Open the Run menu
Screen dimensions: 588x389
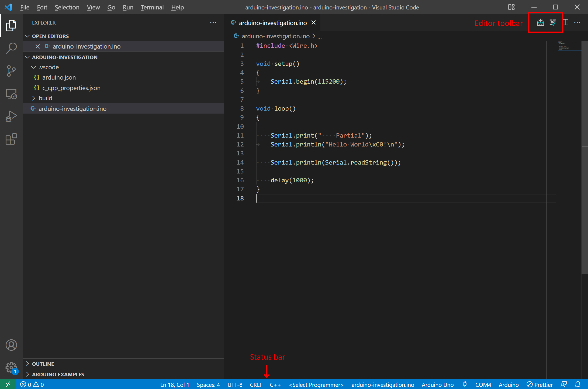click(128, 7)
